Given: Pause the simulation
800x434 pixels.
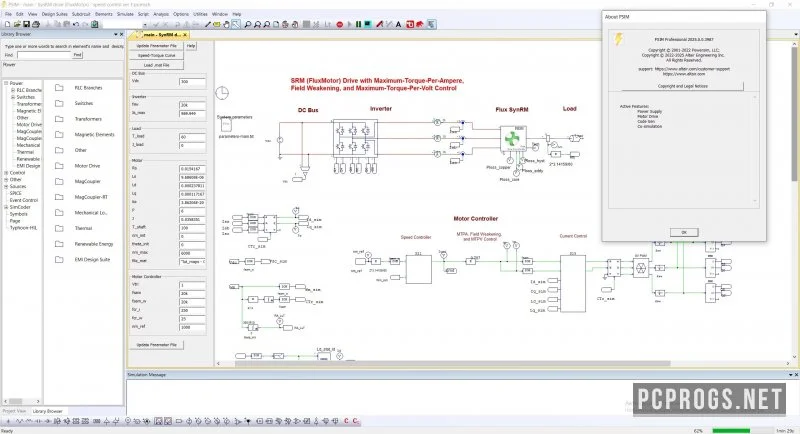Looking at the screenshot, I should [358, 24].
